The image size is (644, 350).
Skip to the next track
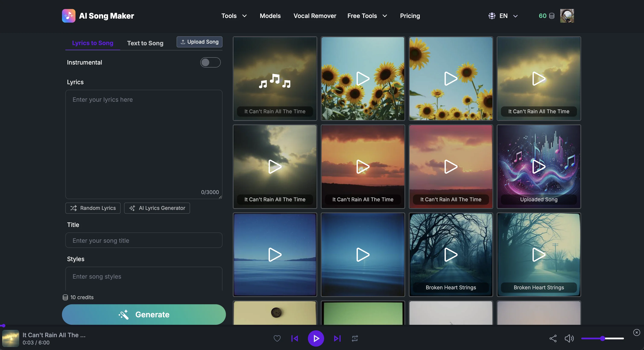click(x=337, y=338)
